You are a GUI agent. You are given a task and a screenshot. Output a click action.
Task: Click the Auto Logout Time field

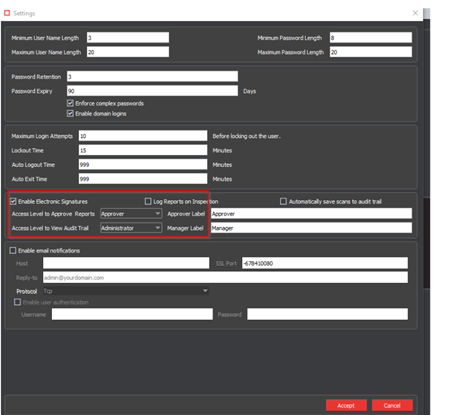[x=143, y=165]
